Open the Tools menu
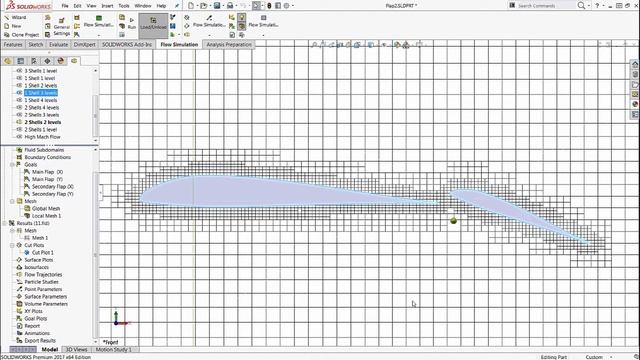 tap(124, 6)
